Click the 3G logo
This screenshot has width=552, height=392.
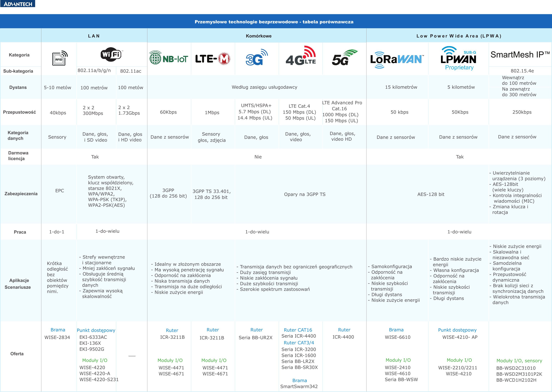coord(257,57)
